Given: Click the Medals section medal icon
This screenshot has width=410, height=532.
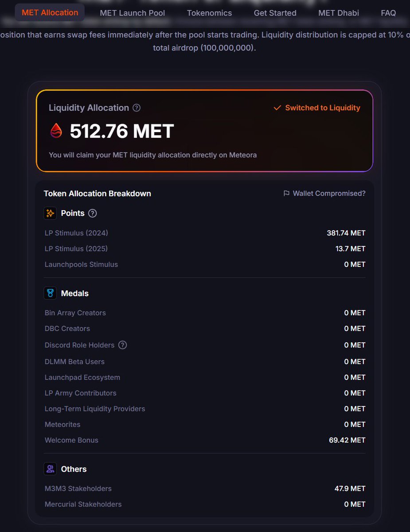Looking at the screenshot, I should (50, 293).
